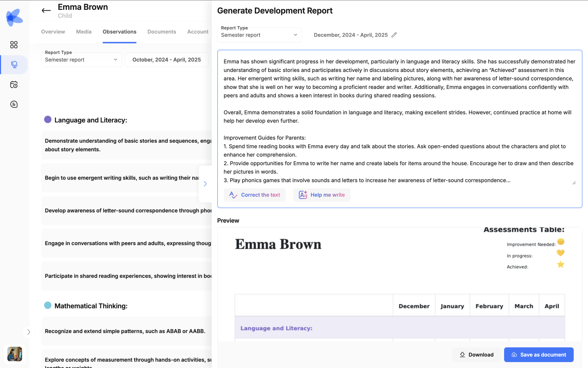Edit report date range with pencil icon
This screenshot has height=368, width=588.
pos(394,35)
